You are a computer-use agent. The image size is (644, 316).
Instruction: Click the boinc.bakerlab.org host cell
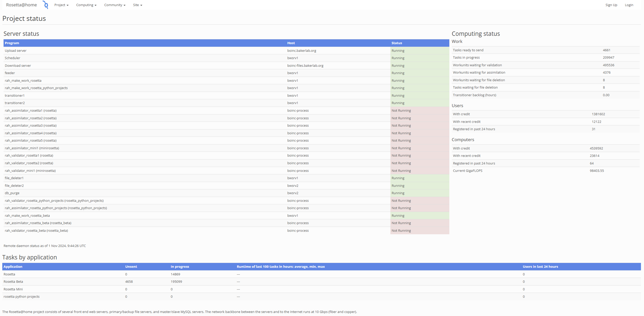pos(301,50)
